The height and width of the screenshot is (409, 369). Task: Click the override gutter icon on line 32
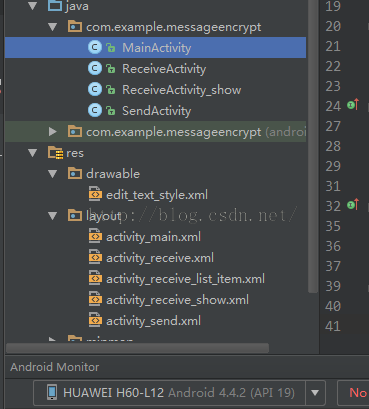pyautogui.click(x=353, y=204)
